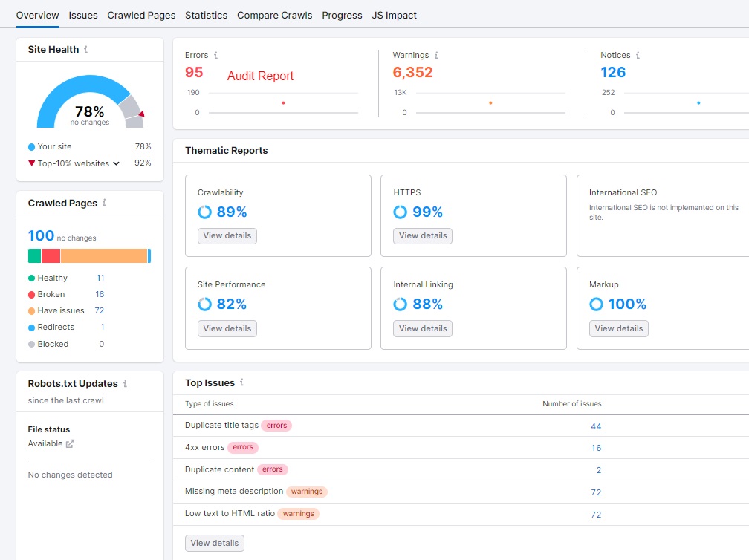
Task: Open the Errors info tooltip icon
Action: [x=218, y=55]
